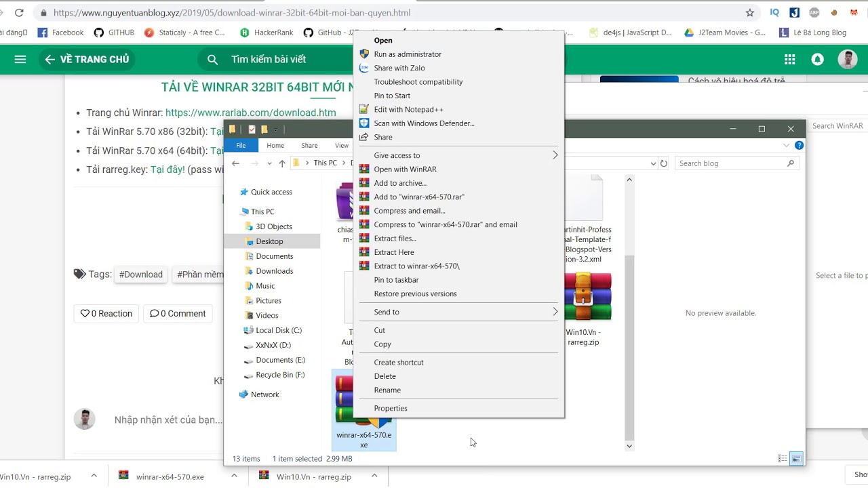Viewport: 868px width, 488px height.
Task: Click Explorer refresh button
Action: click(664, 163)
